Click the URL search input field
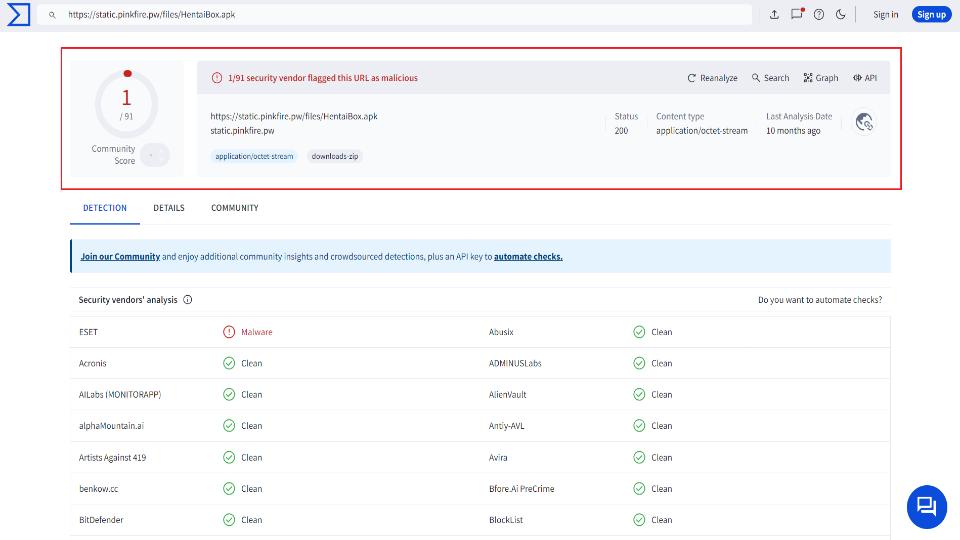Viewport: 960px width, 540px height. click(x=394, y=15)
